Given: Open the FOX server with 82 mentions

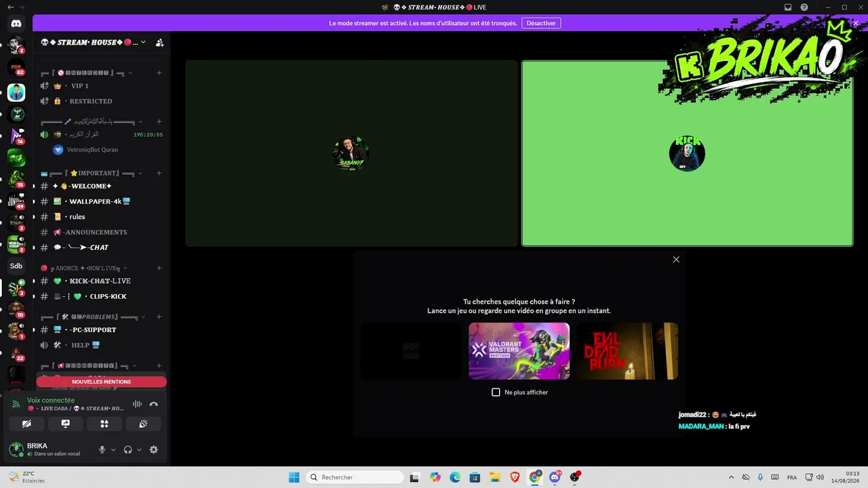Looking at the screenshot, I should 16,68.
